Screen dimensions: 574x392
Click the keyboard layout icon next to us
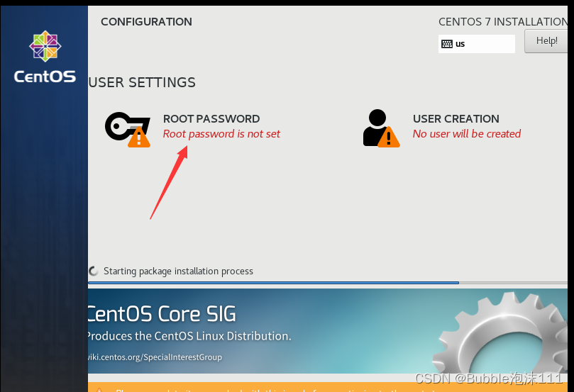(x=447, y=44)
